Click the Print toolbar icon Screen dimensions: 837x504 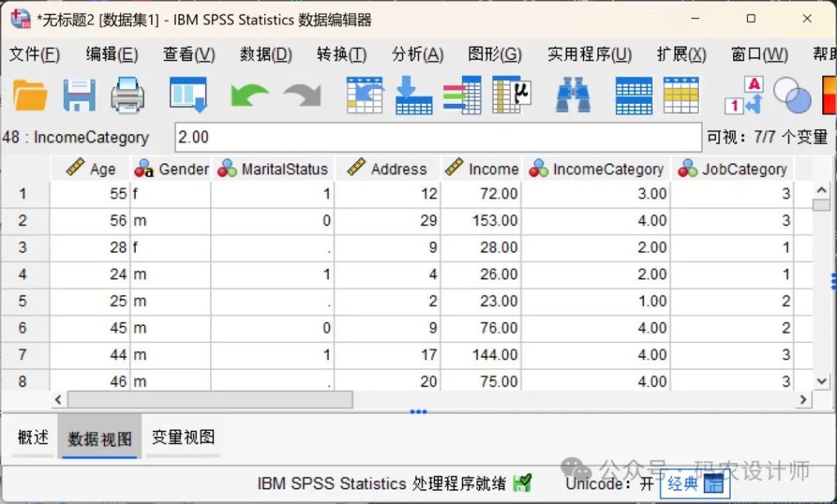point(128,95)
